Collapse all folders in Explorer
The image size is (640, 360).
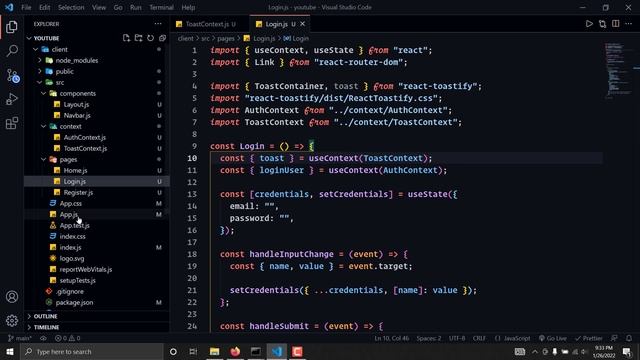(162, 38)
